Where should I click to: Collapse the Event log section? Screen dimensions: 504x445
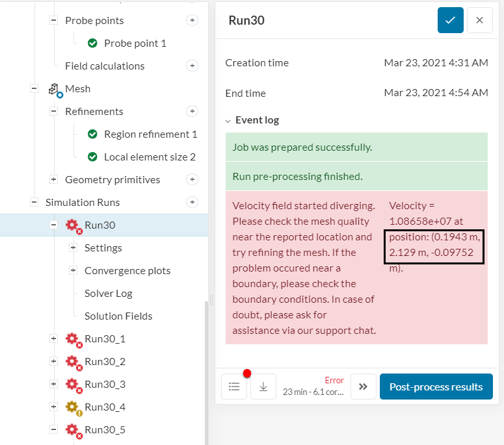point(228,121)
